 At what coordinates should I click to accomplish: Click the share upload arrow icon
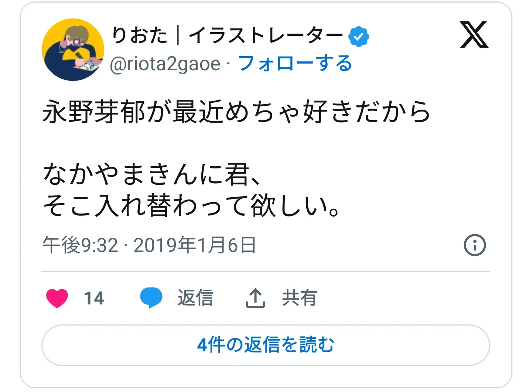point(255,298)
